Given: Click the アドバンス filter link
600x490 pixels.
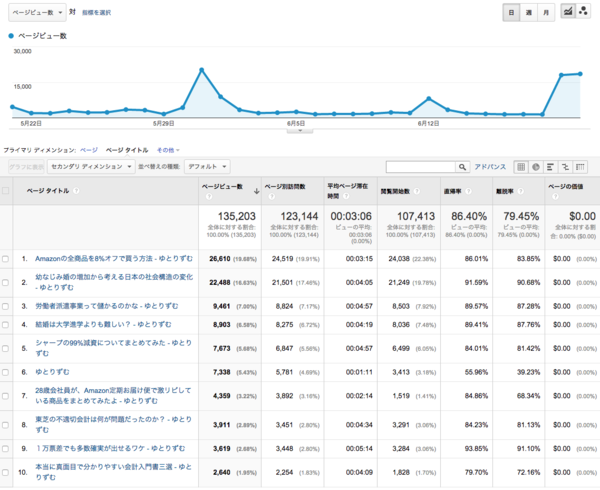Looking at the screenshot, I should (490, 167).
